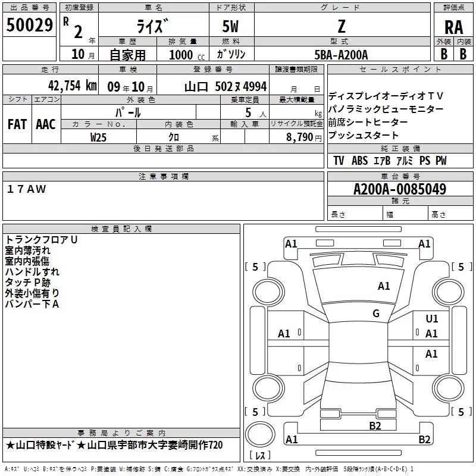Click the lot number 50029
Image resolution: width=476 pixels, height=476 pixels.
point(29,25)
